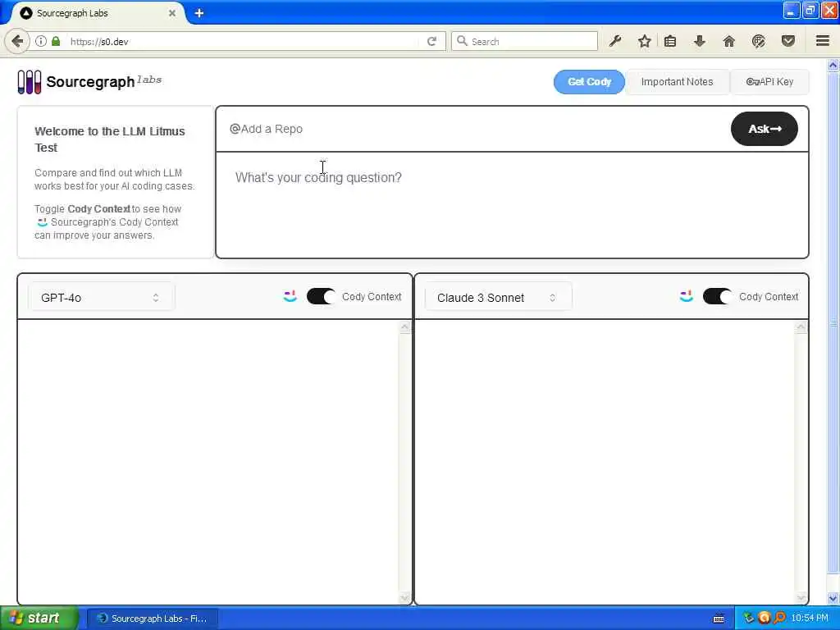840x630 pixels.
Task: Close the Sourcegraph Labs tab
Action: (172, 13)
